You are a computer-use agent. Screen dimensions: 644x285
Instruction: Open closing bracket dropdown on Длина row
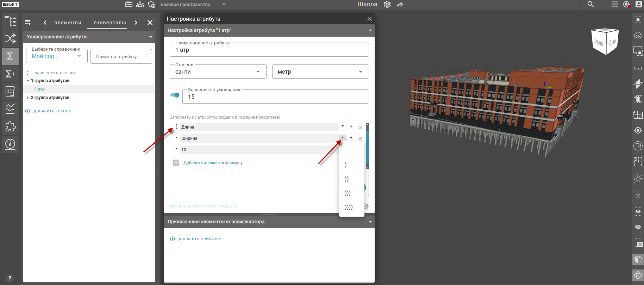pyautogui.click(x=343, y=126)
